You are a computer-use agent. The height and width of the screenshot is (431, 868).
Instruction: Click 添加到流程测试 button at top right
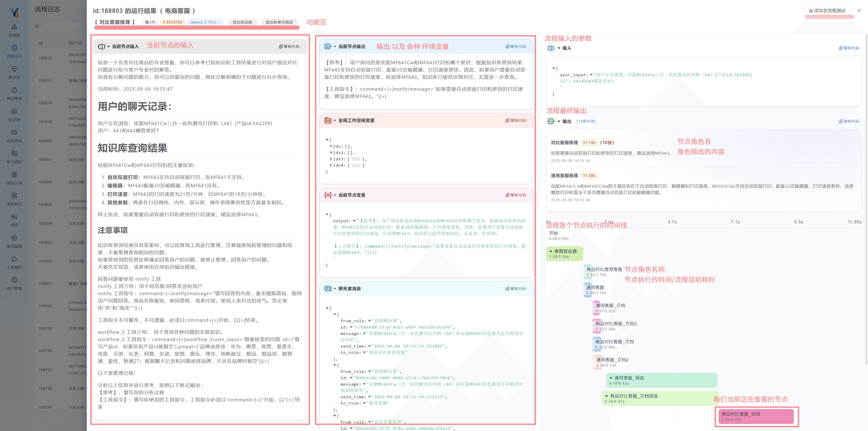(827, 11)
